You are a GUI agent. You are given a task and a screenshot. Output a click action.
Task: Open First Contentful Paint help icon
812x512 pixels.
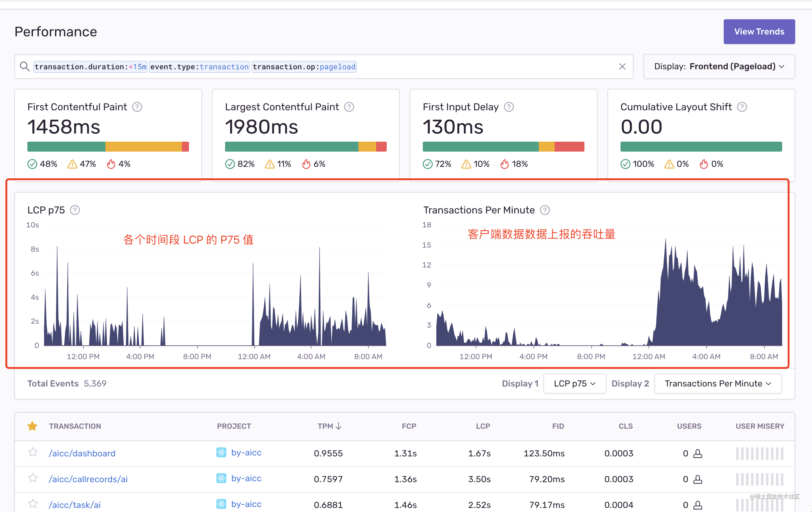[137, 107]
